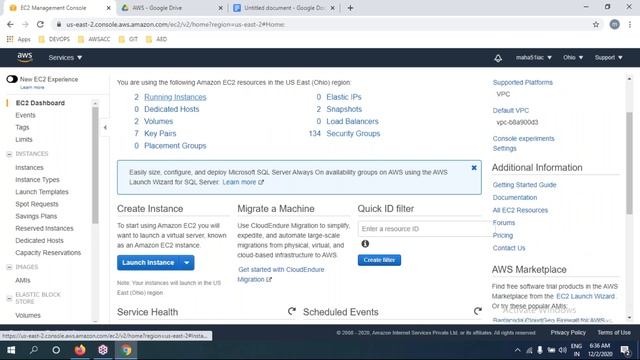This screenshot has width=640, height=360.
Task: Open Get started with CloudEndure Migration link
Action: [281, 274]
